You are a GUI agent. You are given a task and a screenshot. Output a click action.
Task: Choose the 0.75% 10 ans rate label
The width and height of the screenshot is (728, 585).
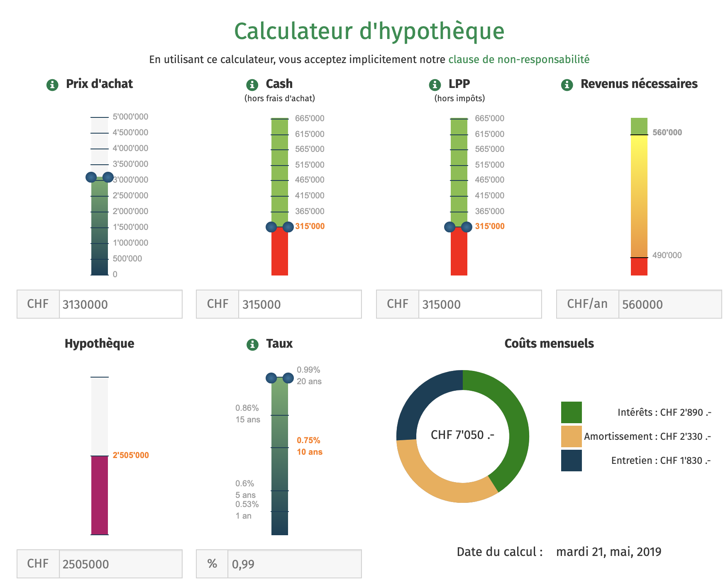[x=309, y=446]
